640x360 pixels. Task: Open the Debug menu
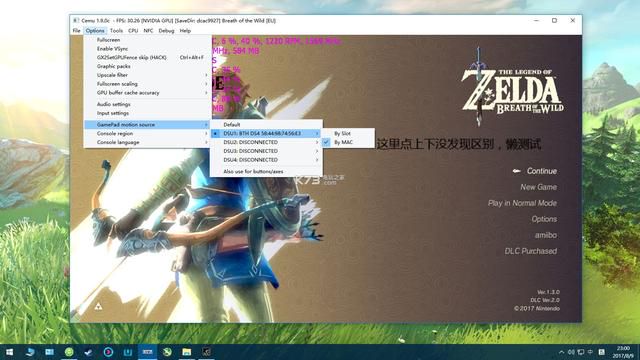(166, 31)
